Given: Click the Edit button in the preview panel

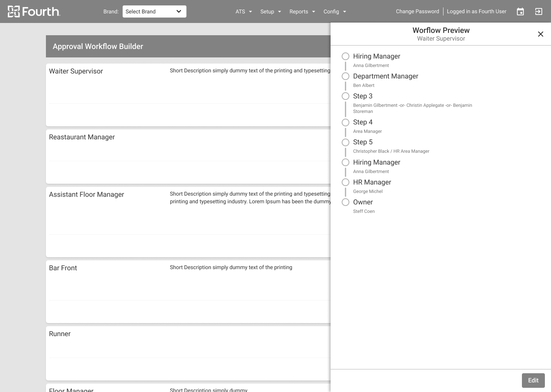Looking at the screenshot, I should click(533, 380).
